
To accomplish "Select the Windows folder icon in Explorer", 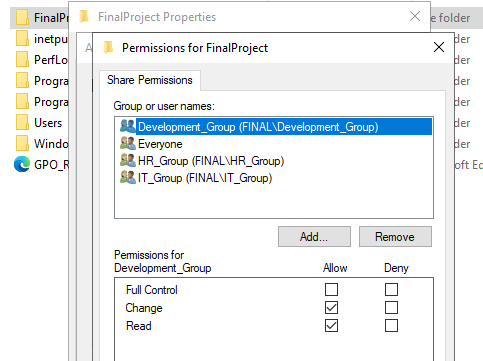I will coord(22,143).
